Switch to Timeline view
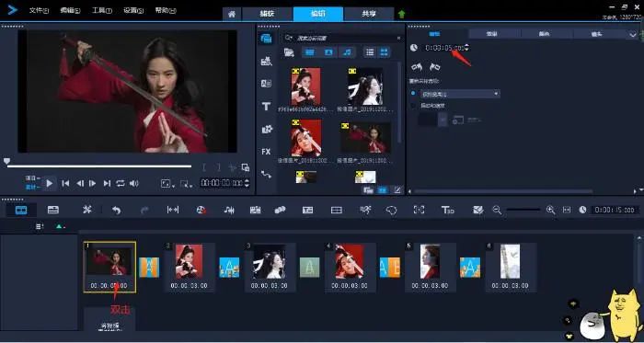The width and height of the screenshot is (644, 343). tap(53, 210)
